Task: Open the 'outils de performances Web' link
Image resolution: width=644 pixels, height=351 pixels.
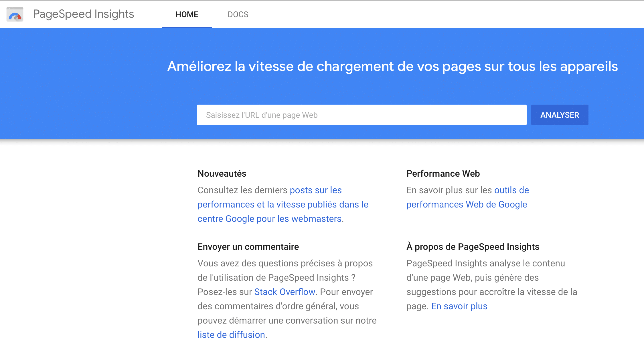Action: coord(511,190)
